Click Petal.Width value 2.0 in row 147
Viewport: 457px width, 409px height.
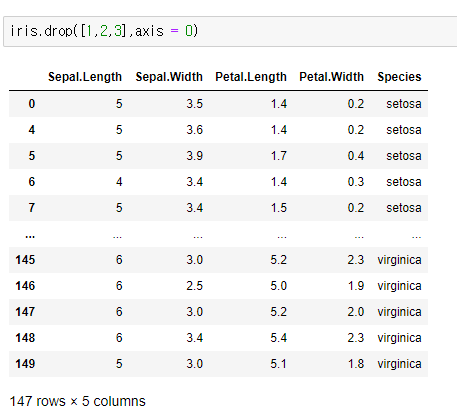tap(356, 312)
